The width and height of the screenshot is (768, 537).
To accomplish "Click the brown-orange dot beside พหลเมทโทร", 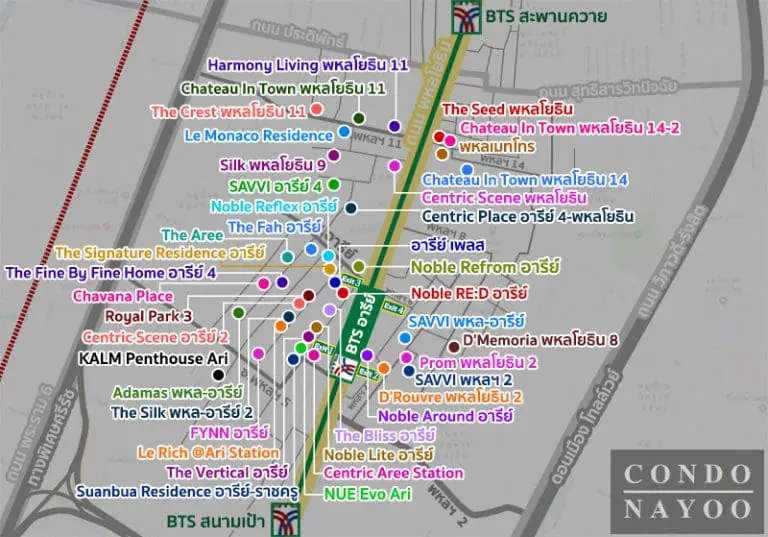I will [442, 154].
